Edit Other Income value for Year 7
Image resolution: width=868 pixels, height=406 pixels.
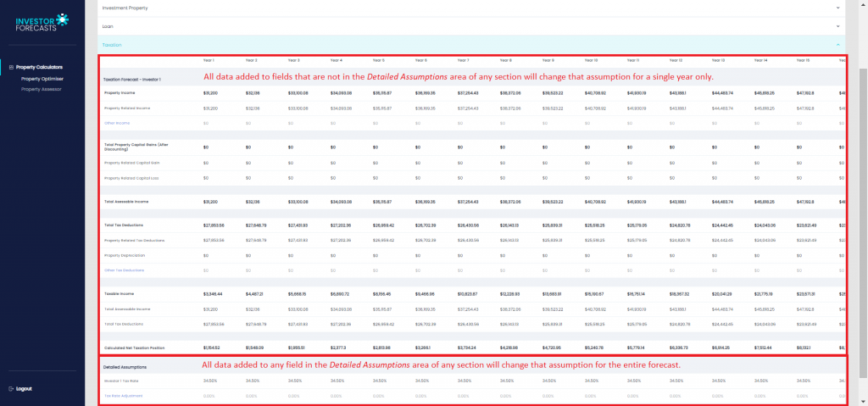pyautogui.click(x=460, y=123)
